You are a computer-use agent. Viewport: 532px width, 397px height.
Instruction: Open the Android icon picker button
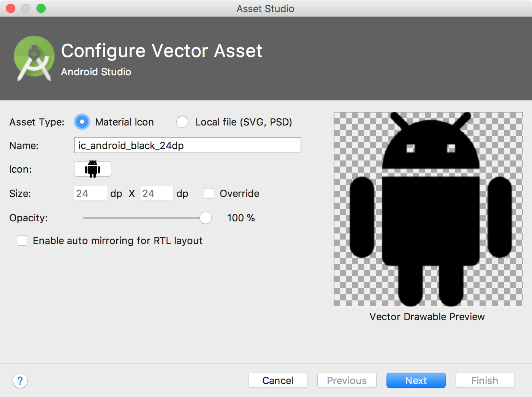coord(93,169)
